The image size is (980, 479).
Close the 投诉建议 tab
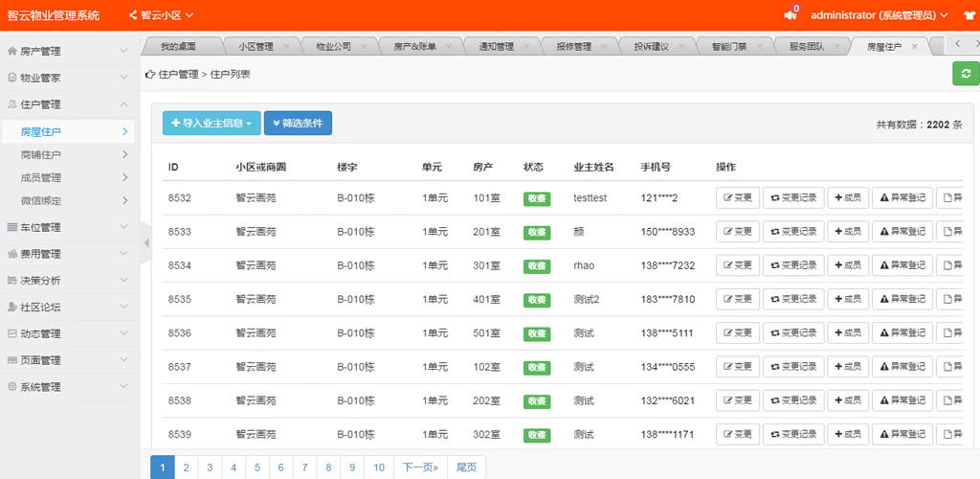pos(681,46)
